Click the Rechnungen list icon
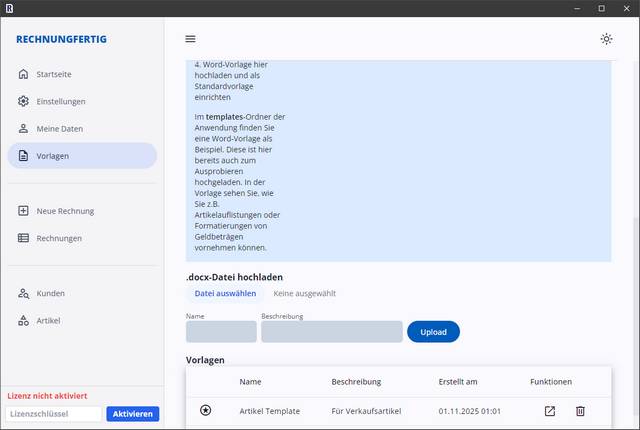This screenshot has height=430, width=640. [23, 238]
